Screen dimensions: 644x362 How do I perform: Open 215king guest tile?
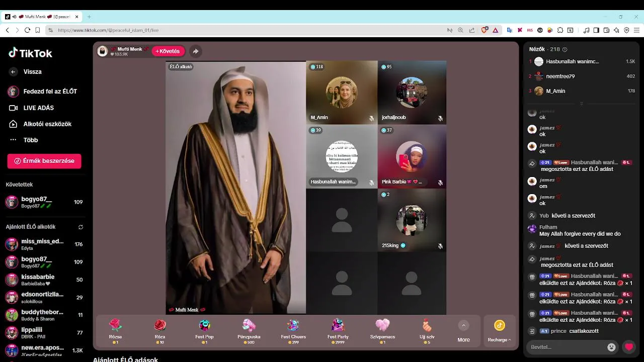412,220
